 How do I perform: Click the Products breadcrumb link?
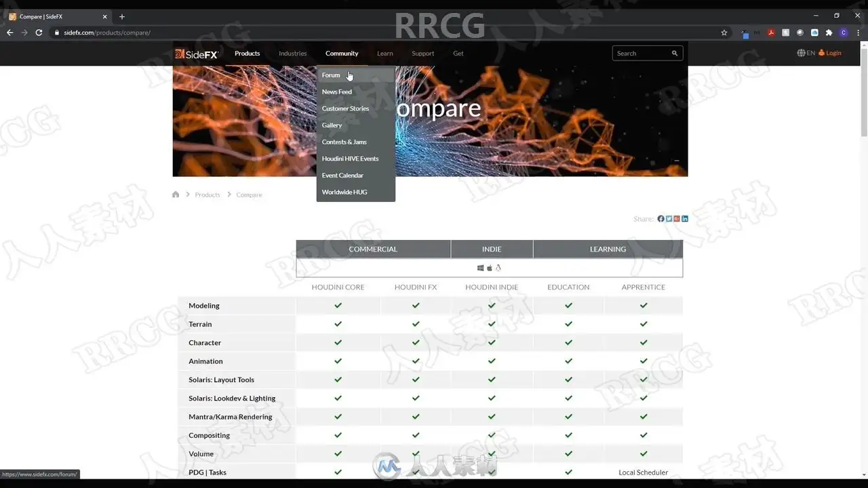coord(208,195)
